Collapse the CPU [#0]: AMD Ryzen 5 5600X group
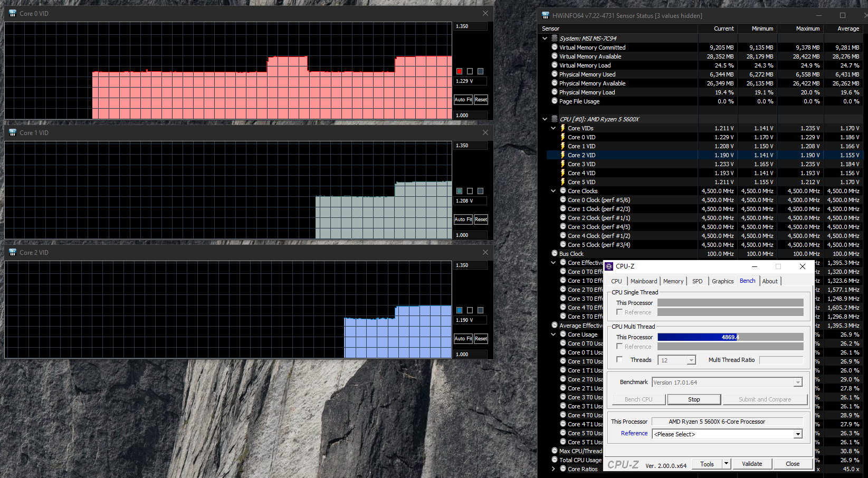The width and height of the screenshot is (868, 478). 545,119
